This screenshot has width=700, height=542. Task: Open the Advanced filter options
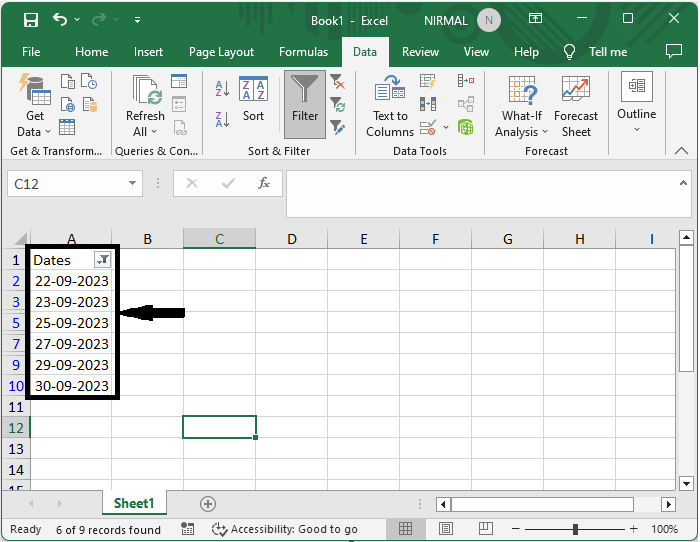click(x=338, y=128)
